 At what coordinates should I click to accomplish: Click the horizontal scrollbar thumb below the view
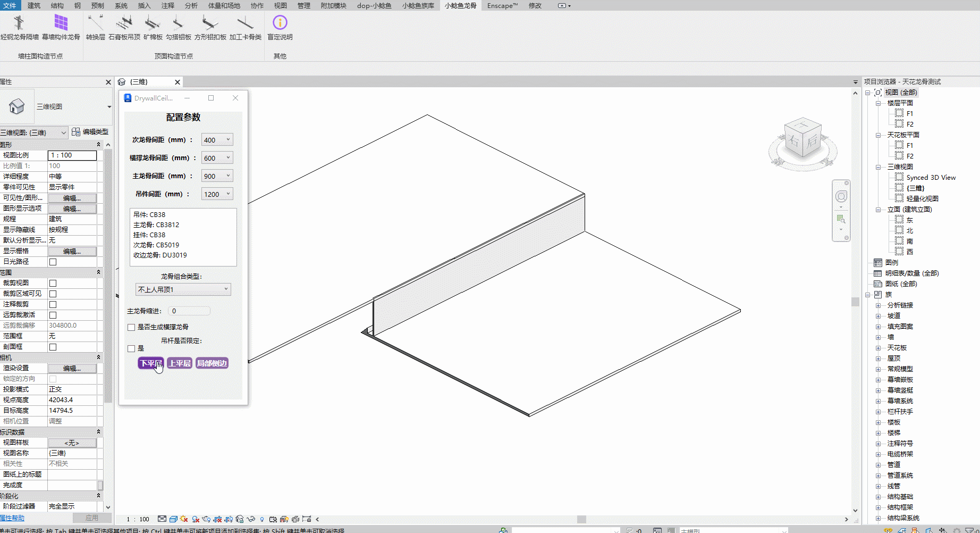pyautogui.click(x=581, y=519)
